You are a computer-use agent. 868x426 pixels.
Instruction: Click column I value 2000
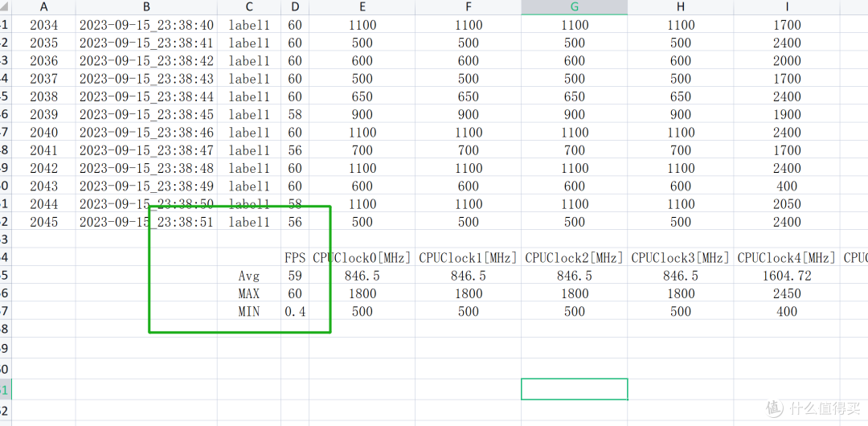click(787, 60)
